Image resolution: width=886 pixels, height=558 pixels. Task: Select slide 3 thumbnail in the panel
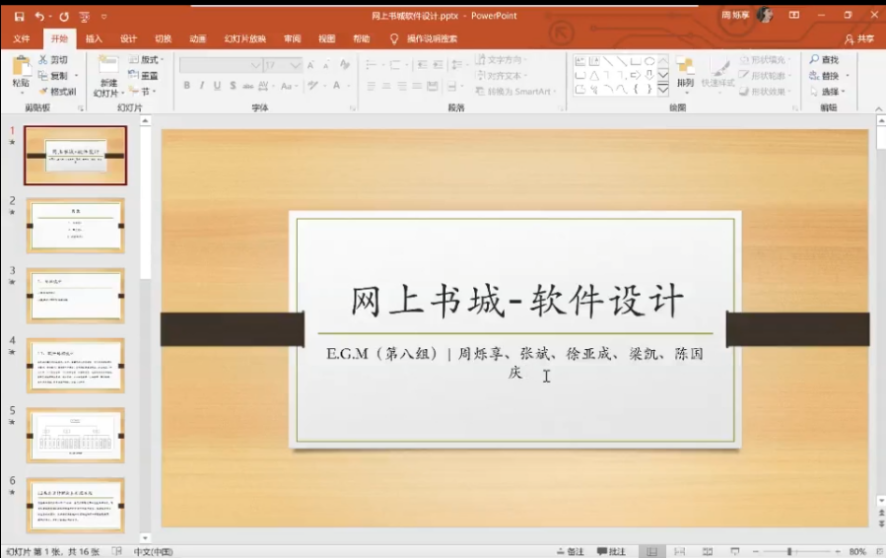tap(75, 295)
